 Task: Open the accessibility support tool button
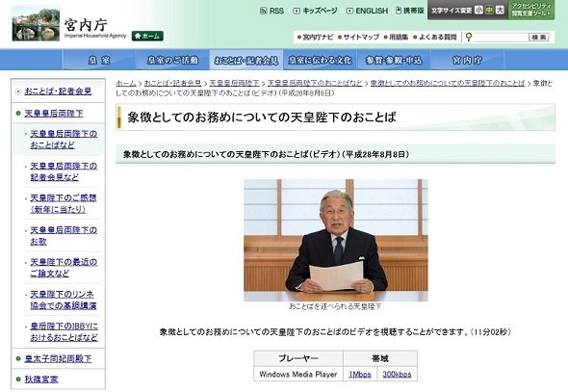coord(531,11)
